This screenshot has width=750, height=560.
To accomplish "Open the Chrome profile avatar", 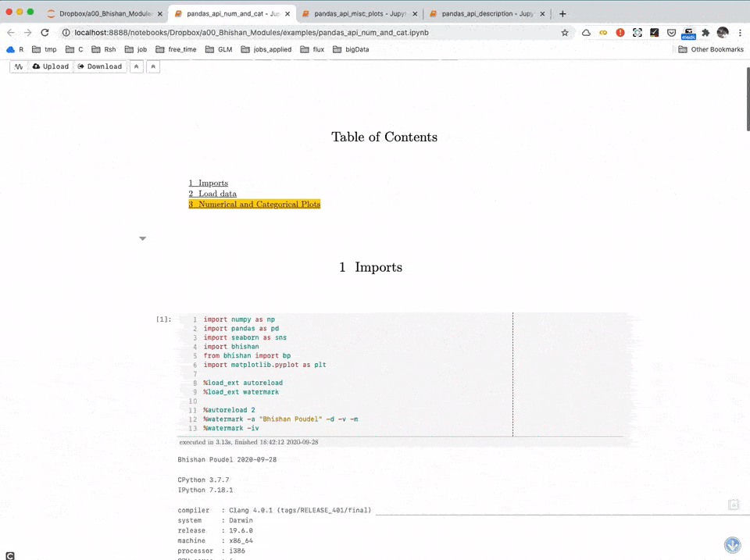I will coord(723,33).
